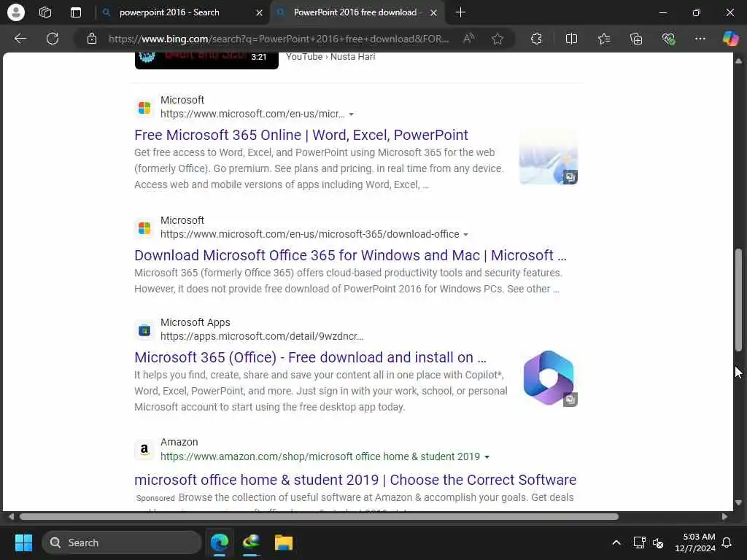Open the Microsoft 365 logo thumbnail

pyautogui.click(x=549, y=378)
